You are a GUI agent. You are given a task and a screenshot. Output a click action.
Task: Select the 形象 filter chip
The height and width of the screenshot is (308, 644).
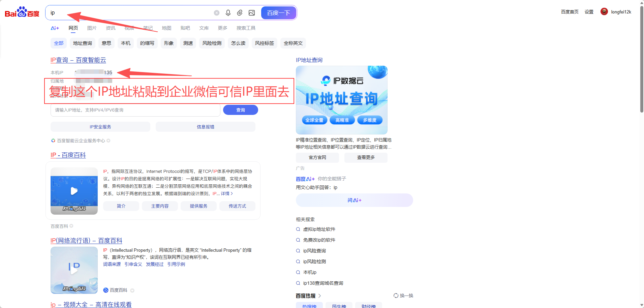[x=169, y=43]
